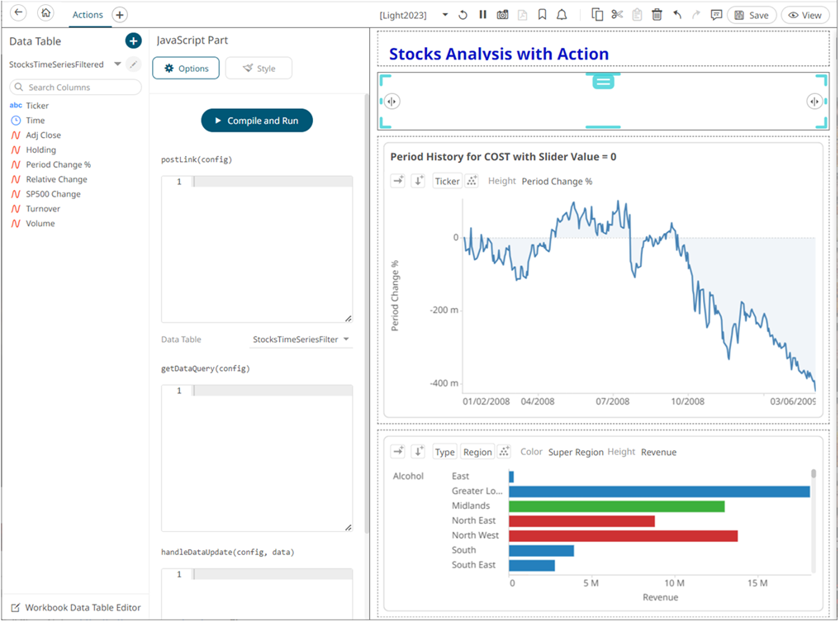Viewport: 840px width, 622px height.
Task: Save the workbook
Action: point(751,15)
